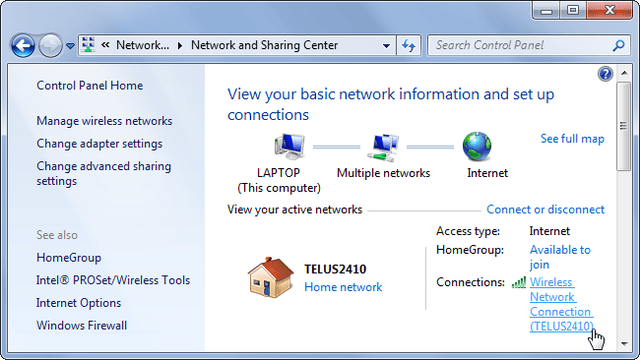The width and height of the screenshot is (640, 360).
Task: Click the TELUS2410 network name text
Action: (335, 269)
